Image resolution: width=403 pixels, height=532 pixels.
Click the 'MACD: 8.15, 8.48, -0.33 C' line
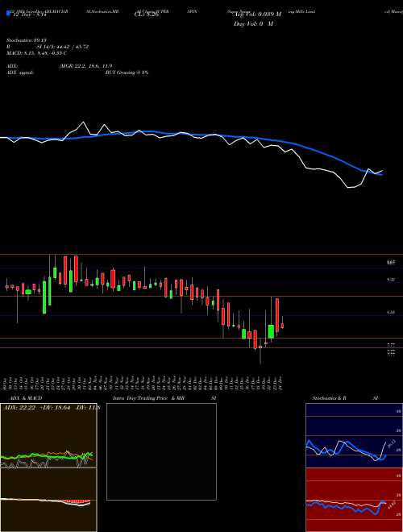coord(36,53)
